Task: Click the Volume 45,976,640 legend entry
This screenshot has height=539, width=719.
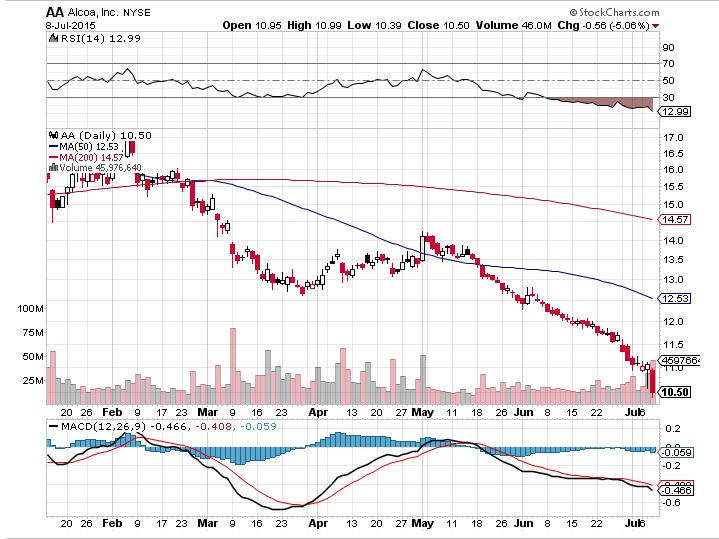Action: (x=100, y=168)
